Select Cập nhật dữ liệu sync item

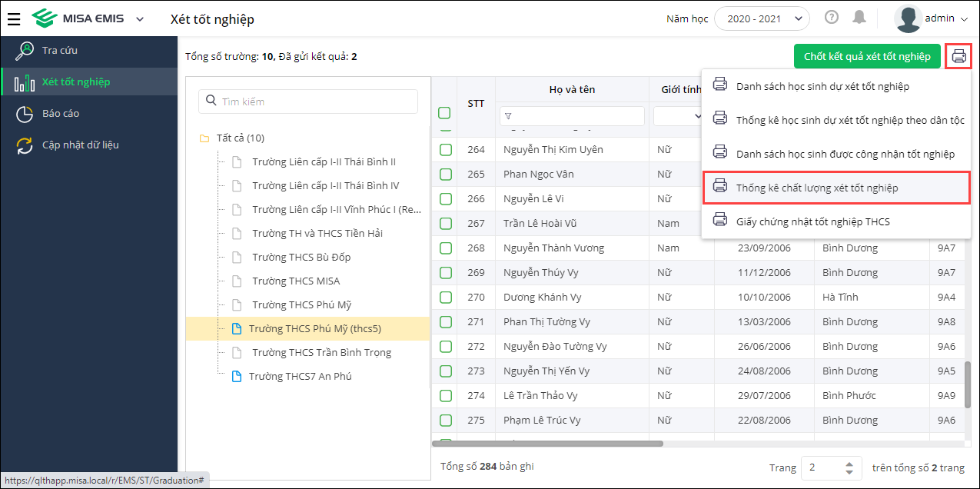80,145
